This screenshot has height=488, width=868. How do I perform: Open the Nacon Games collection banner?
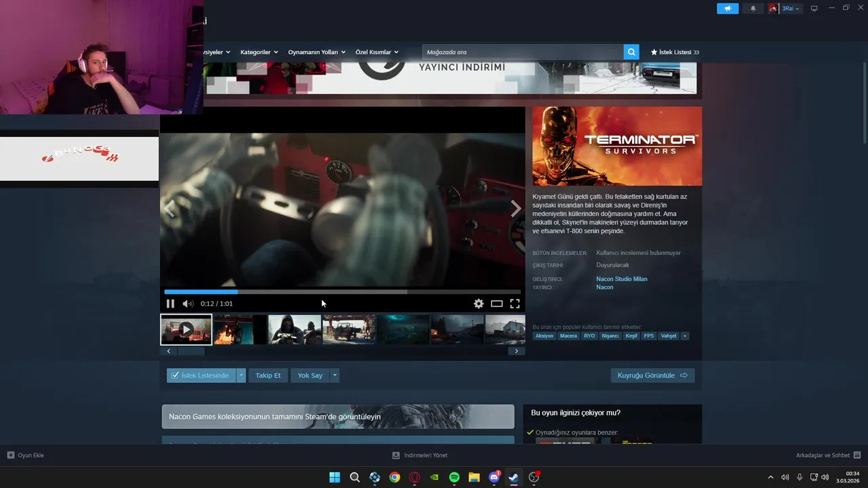coord(338,417)
